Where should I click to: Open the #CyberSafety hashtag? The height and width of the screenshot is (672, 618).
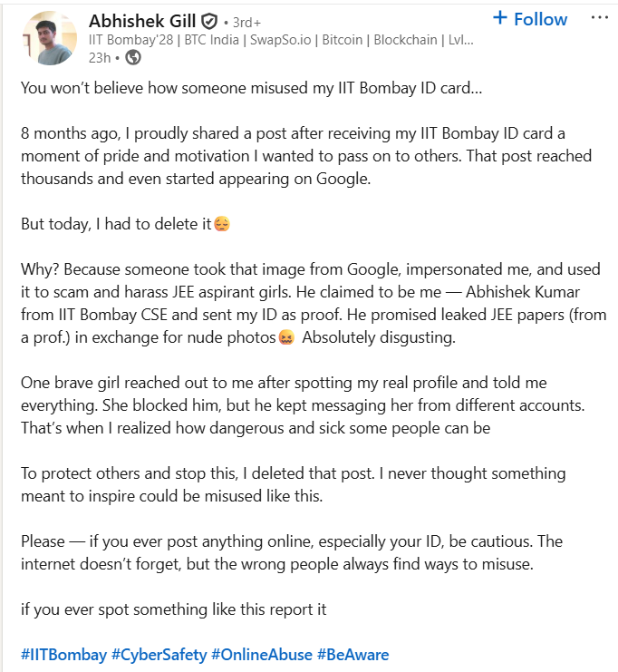159,654
